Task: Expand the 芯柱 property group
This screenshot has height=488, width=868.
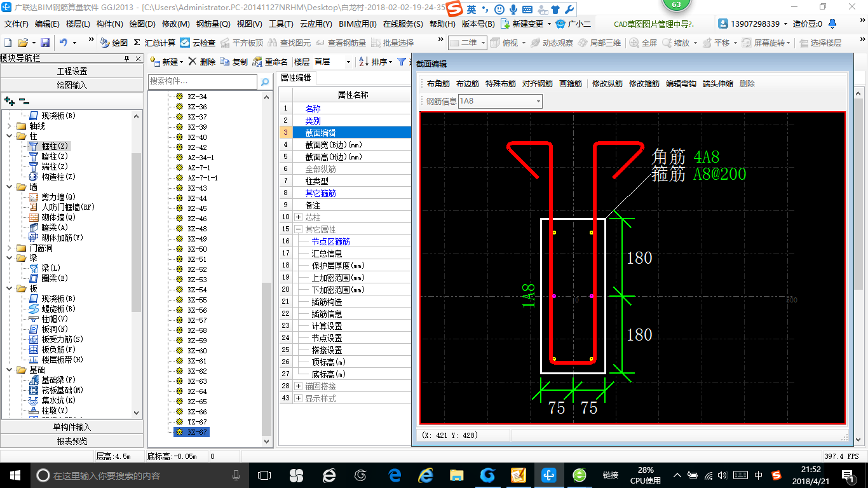Action: tap(299, 217)
